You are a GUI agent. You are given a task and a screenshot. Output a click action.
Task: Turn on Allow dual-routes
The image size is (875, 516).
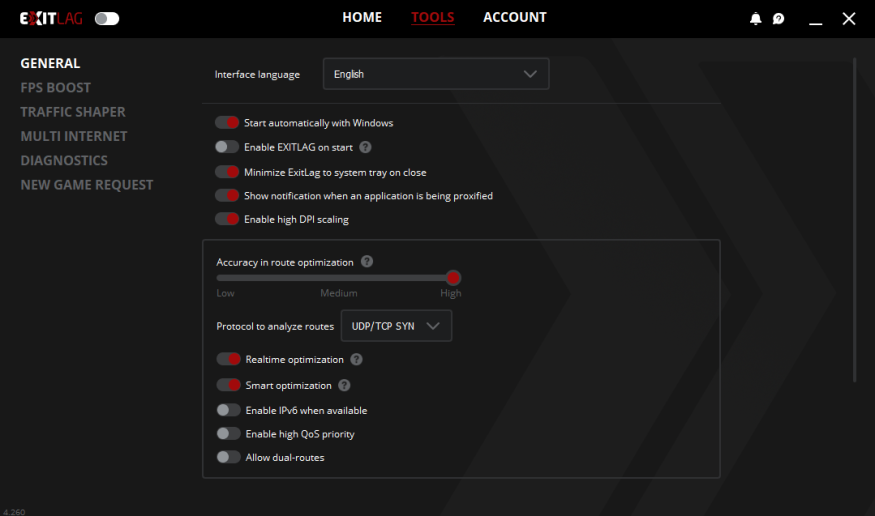tap(228, 457)
